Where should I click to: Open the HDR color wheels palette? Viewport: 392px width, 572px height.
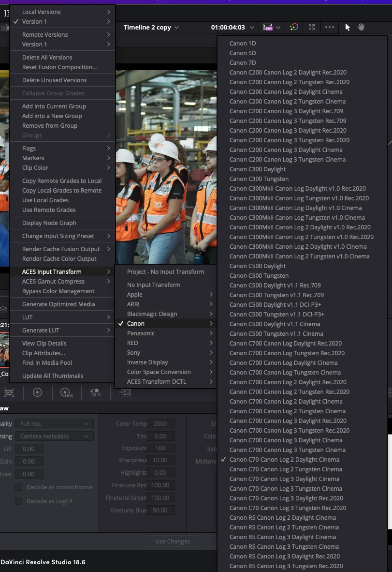click(x=66, y=392)
